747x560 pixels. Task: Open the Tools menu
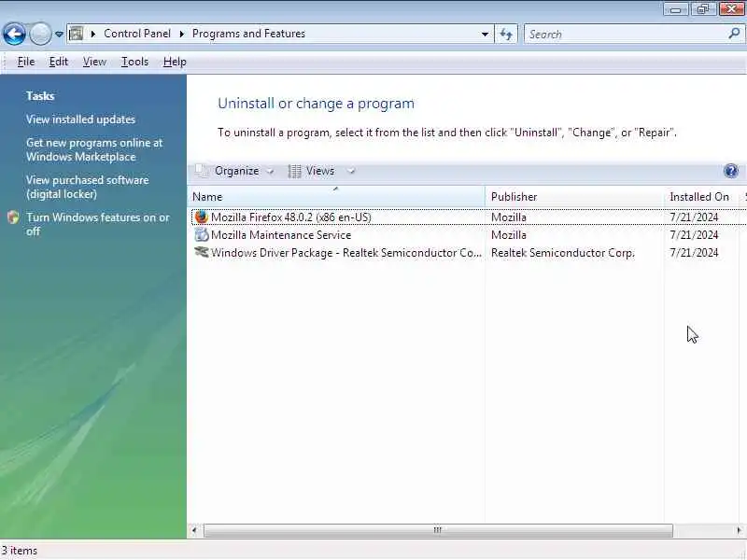pos(134,62)
